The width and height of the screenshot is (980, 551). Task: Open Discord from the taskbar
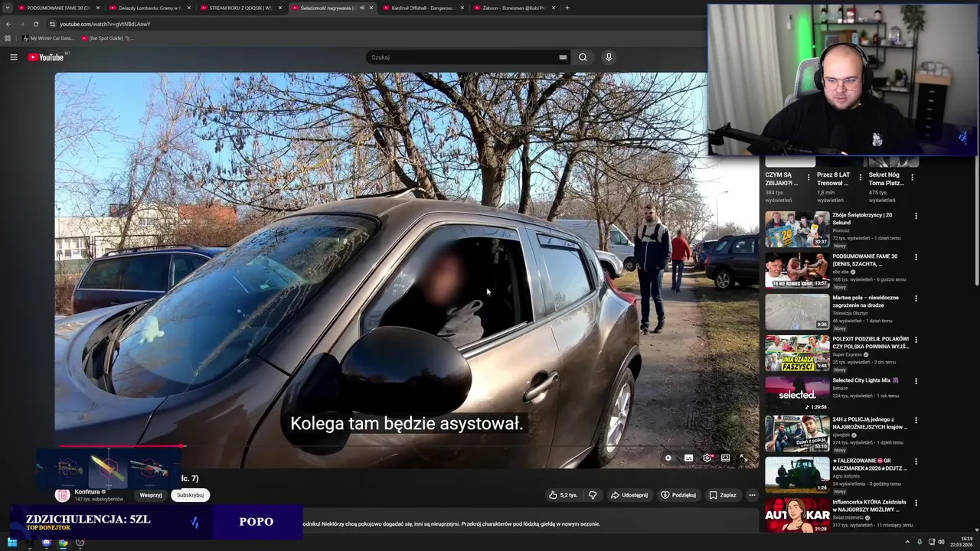(46, 543)
